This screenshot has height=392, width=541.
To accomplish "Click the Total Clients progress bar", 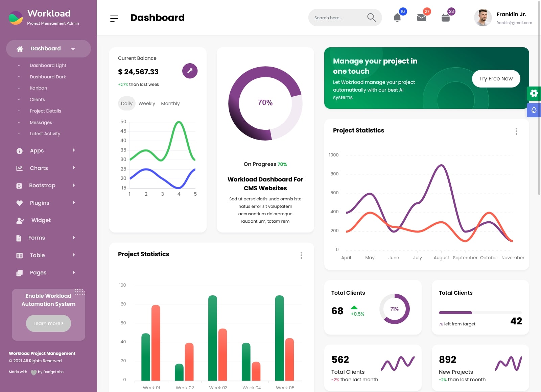I will click(x=480, y=313).
